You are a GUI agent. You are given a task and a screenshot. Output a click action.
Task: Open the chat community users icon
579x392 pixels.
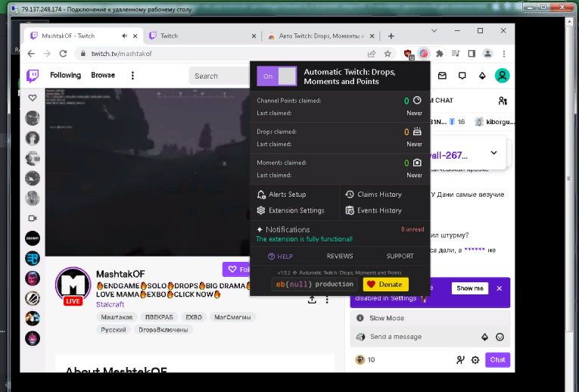click(x=503, y=101)
